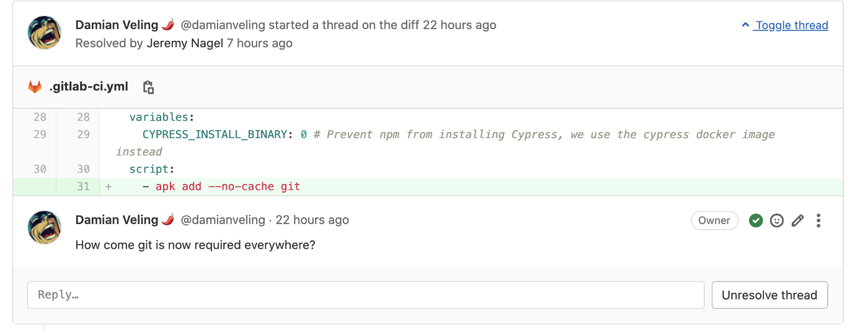Click Damian Veling's avatar in thread header
Image resolution: width=868 pixels, height=330 pixels.
45,33
